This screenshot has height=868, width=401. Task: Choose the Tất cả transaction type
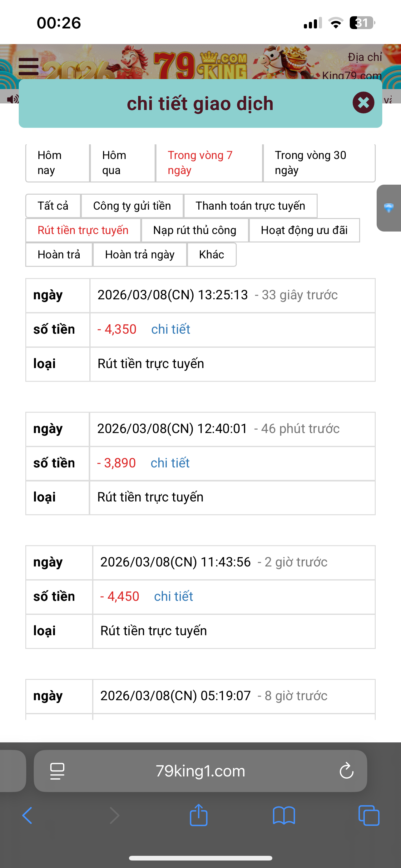click(x=53, y=206)
